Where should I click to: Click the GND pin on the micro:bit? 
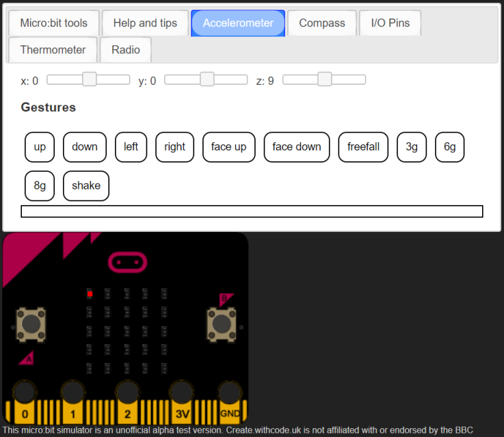[x=230, y=401]
